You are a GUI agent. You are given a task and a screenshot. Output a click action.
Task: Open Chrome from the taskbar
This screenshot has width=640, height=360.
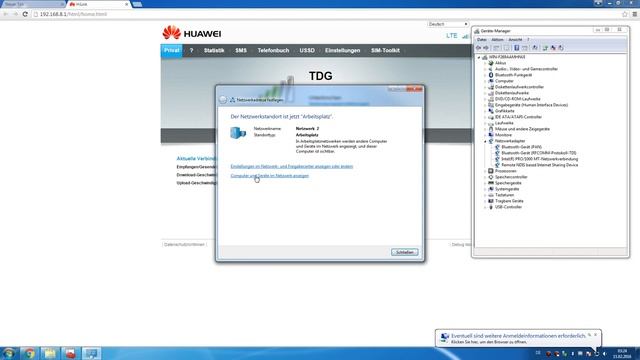point(29,353)
